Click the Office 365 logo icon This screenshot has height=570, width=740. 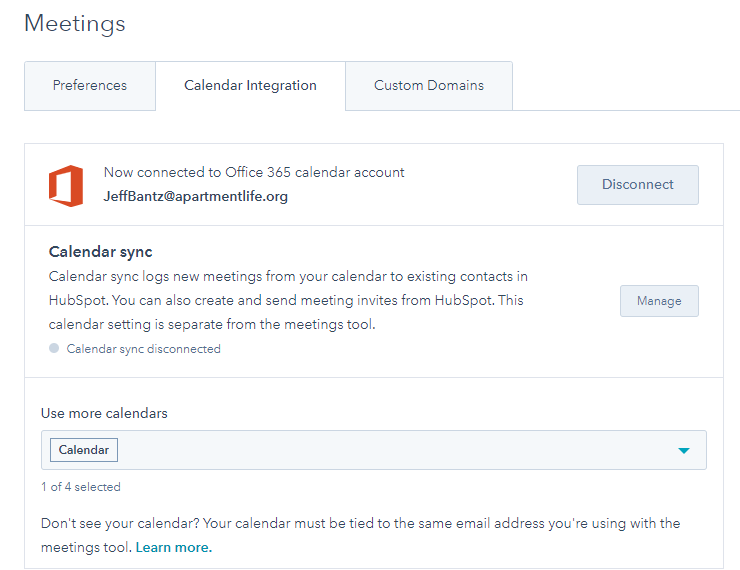coord(66,185)
